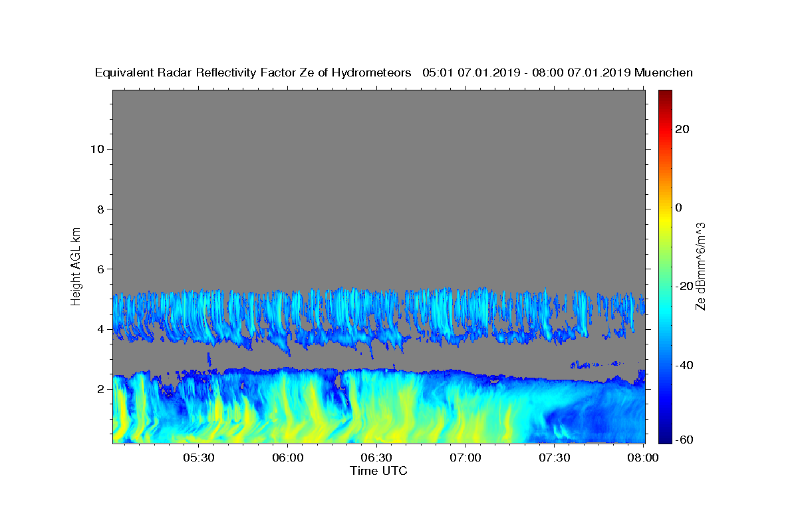Click the station name 'Muenchen'
Screen dimensions: 798x532
(x=664, y=73)
